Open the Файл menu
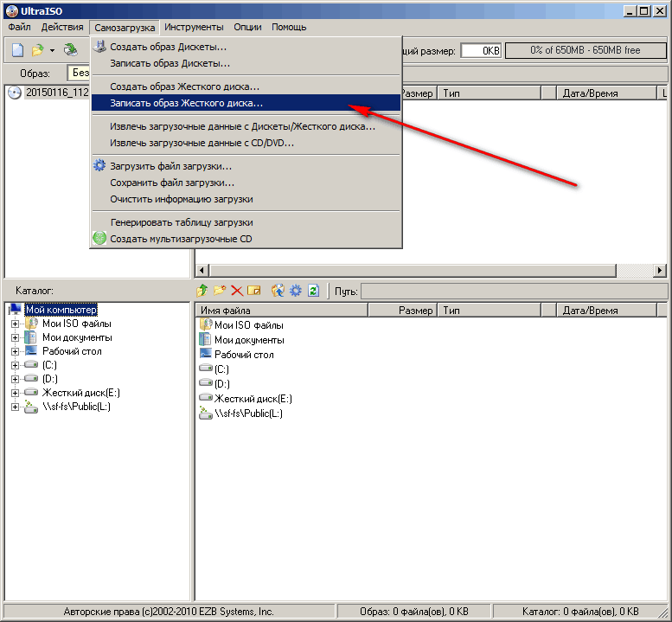The width and height of the screenshot is (672, 622). tap(19, 27)
